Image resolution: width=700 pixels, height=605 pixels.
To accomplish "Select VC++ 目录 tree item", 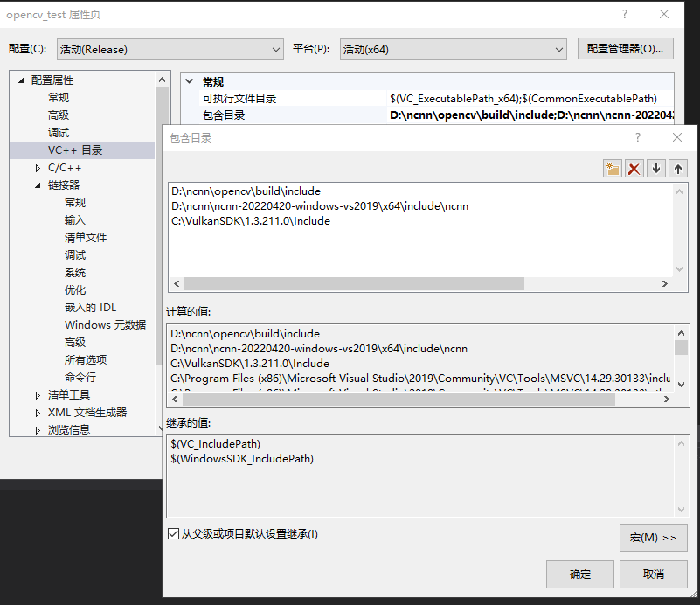I will [83, 150].
